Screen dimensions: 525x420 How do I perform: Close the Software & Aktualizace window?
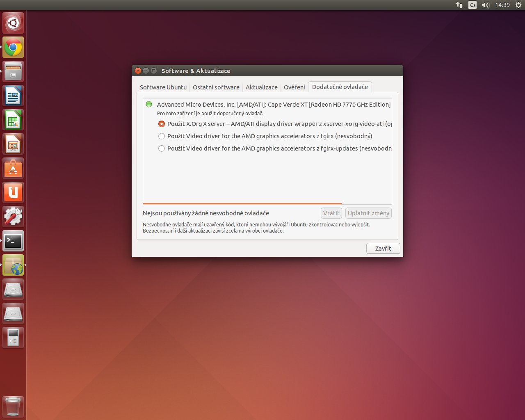[138, 71]
